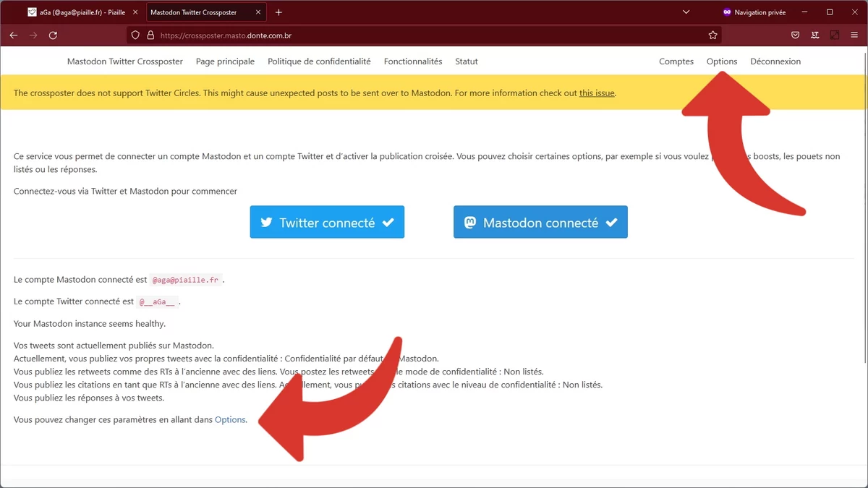Screen dimensions: 868x488
Task: Click the Mastodon connecté button
Action: [x=540, y=223]
